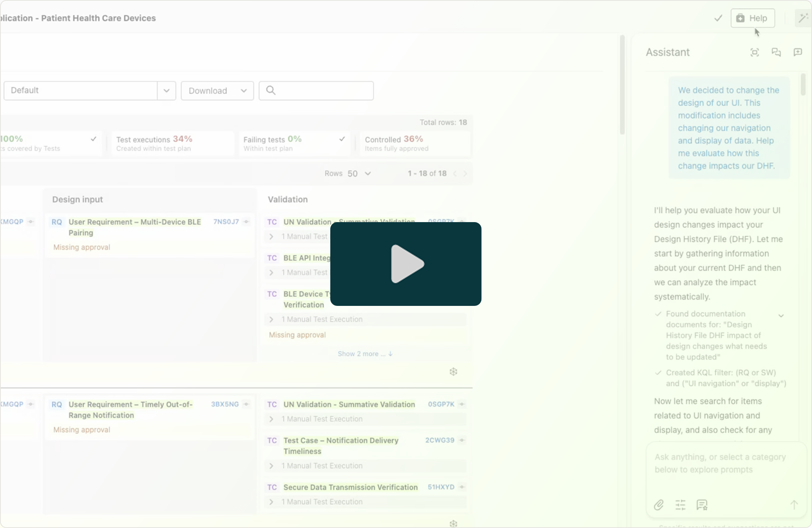Click the magic wand icon
Screen dimensions: 812x528
(x=802, y=18)
